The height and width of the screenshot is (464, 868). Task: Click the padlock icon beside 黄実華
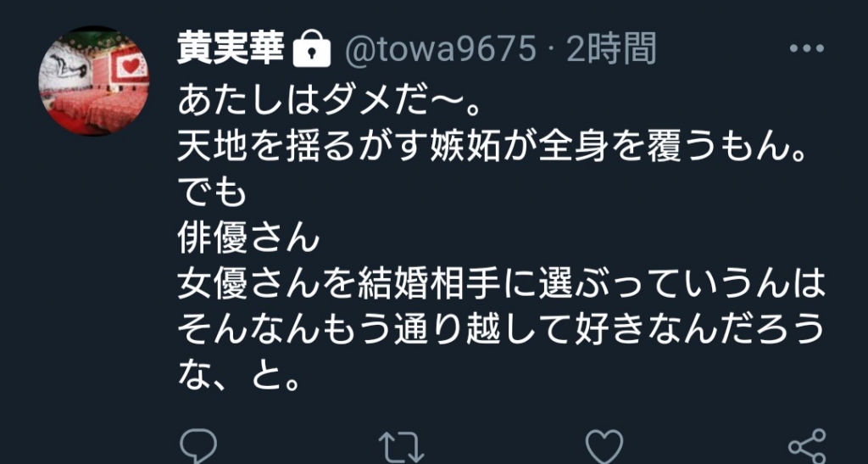pyautogui.click(x=311, y=50)
